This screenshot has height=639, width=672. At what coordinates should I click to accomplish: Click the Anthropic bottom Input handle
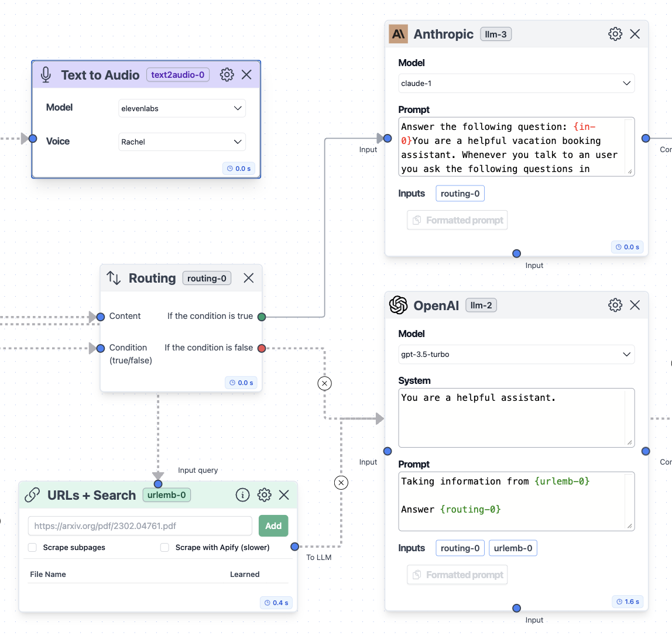(x=516, y=253)
